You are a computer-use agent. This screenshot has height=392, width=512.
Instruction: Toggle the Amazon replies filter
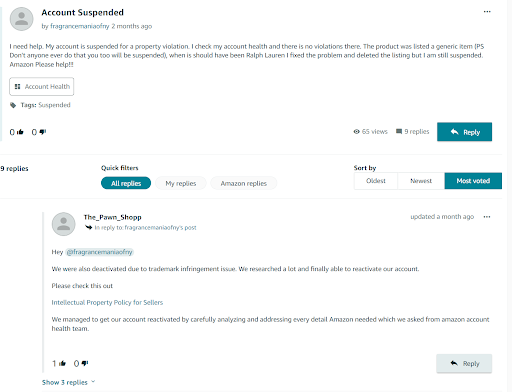(x=244, y=183)
